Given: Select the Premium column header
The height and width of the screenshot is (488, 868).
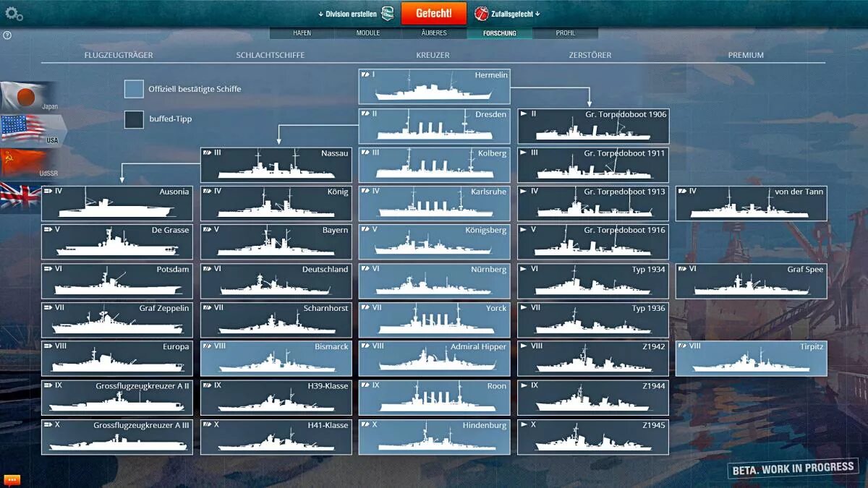Looking at the screenshot, I should tap(746, 55).
